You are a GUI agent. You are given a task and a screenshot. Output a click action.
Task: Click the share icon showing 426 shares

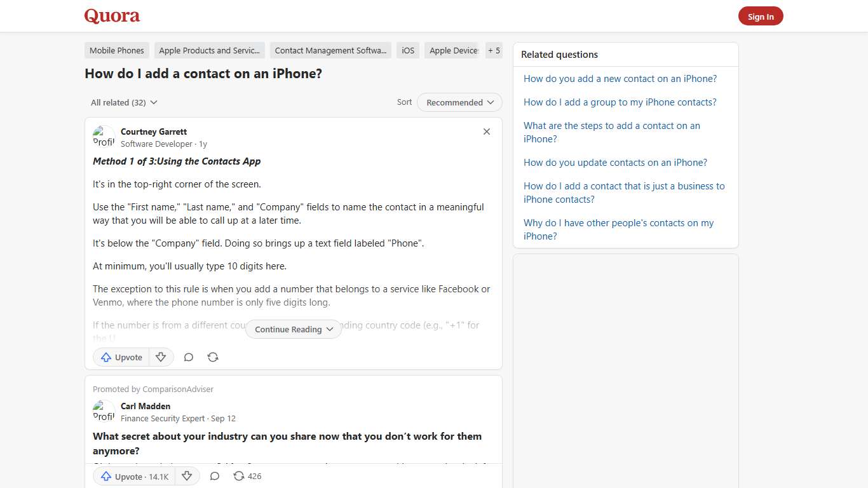pos(247,476)
